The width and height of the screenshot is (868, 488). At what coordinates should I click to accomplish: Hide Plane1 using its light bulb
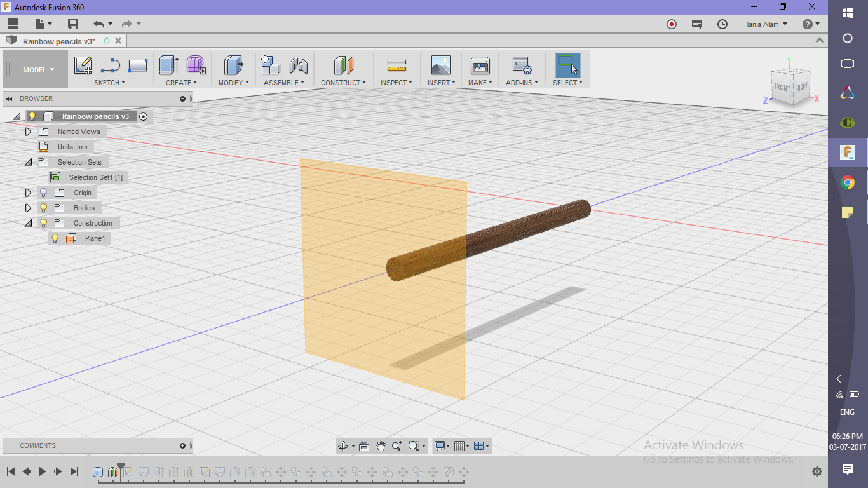[x=55, y=238]
